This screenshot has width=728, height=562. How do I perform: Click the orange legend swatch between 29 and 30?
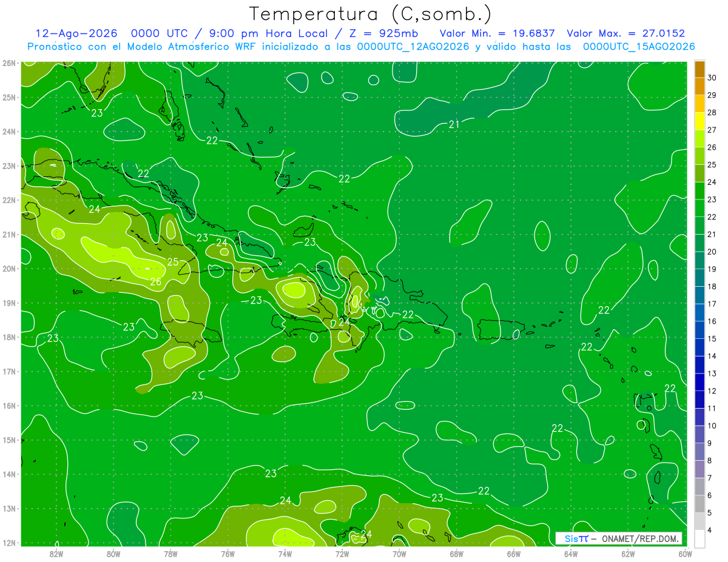pyautogui.click(x=699, y=86)
